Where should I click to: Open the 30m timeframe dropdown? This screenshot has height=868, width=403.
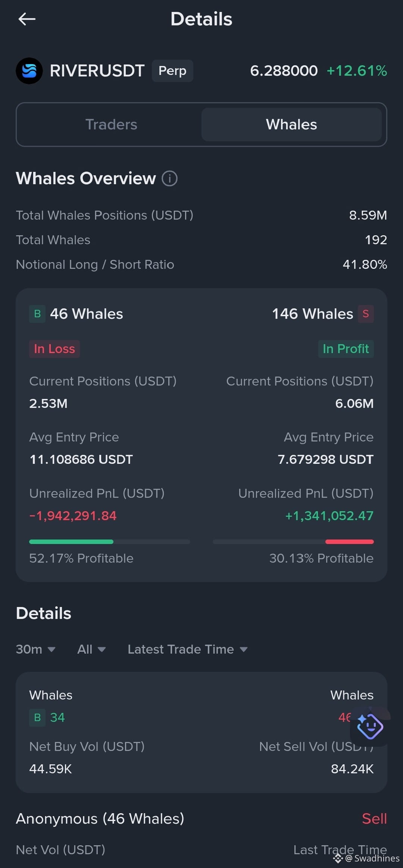tap(36, 649)
